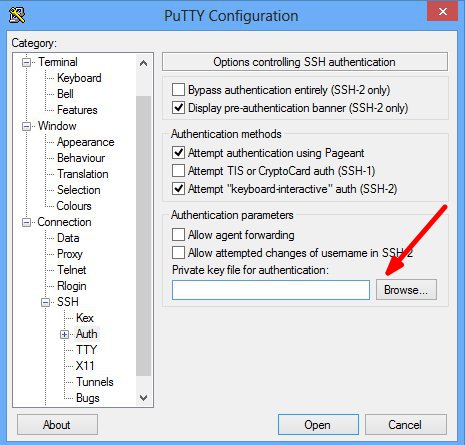The height and width of the screenshot is (445, 465).
Task: Collapse the Connection tree node
Action: [26, 222]
